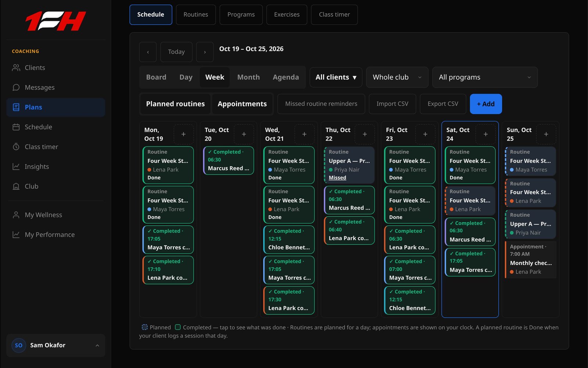Switch to Month view
Screen dimensions: 588x368
(248, 77)
